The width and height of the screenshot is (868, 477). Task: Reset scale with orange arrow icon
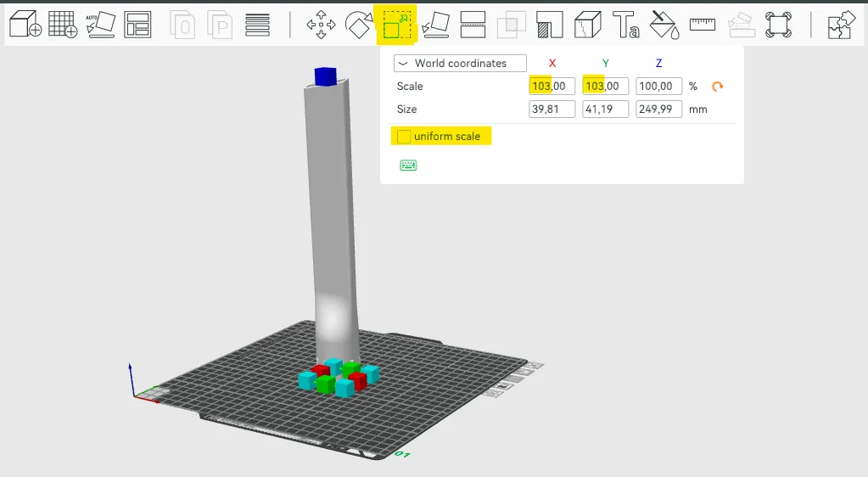[x=718, y=87]
